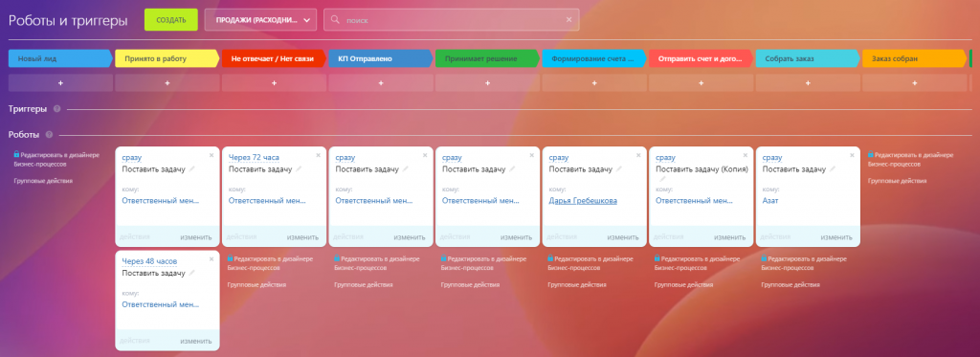Click действия on Через 48 часов card

pyautogui.click(x=134, y=342)
